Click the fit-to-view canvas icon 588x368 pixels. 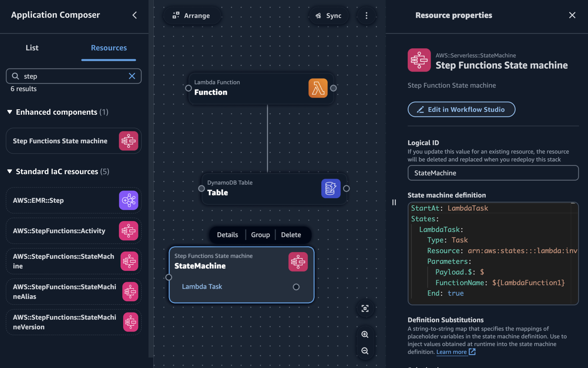(365, 308)
